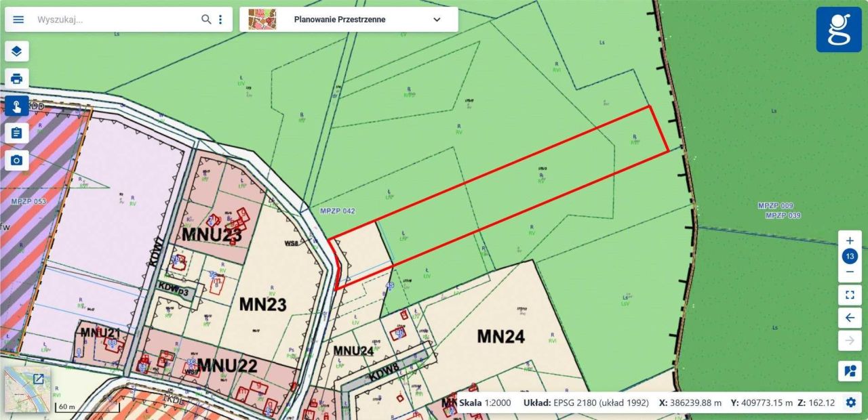
Task: Click inside the Wyszukaj search field
Action: point(108,19)
